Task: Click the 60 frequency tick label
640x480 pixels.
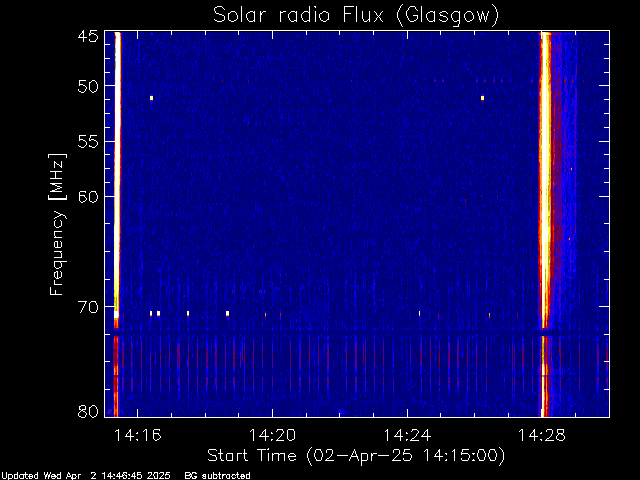Action: [88, 197]
